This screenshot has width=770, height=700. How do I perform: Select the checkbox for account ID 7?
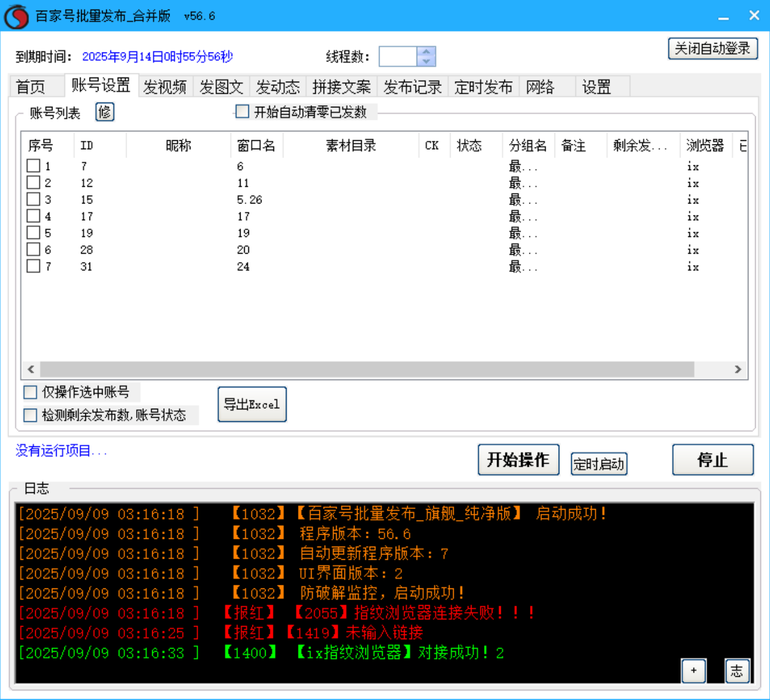pos(34,166)
